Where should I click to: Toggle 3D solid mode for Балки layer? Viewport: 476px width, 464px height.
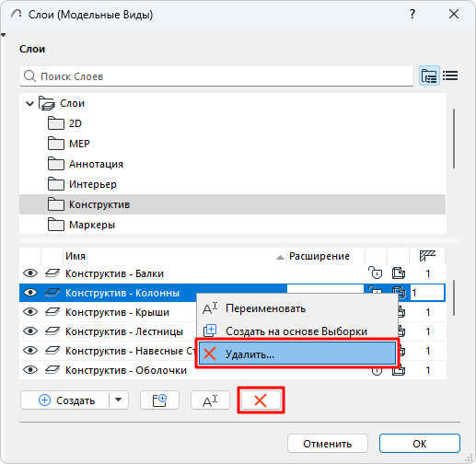[399, 273]
